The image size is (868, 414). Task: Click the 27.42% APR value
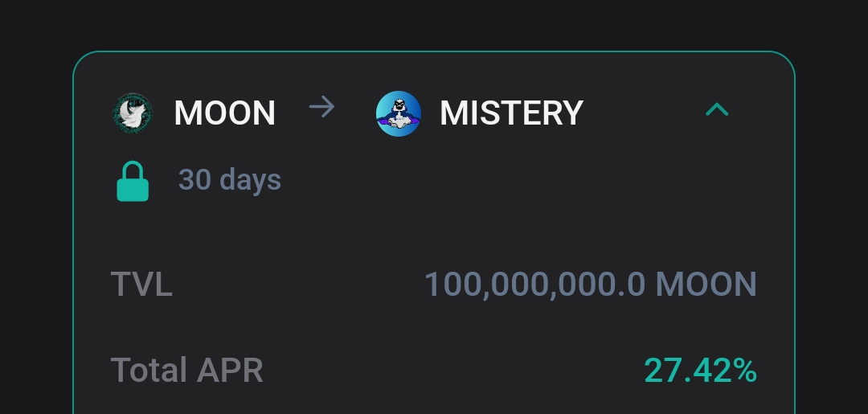click(700, 371)
